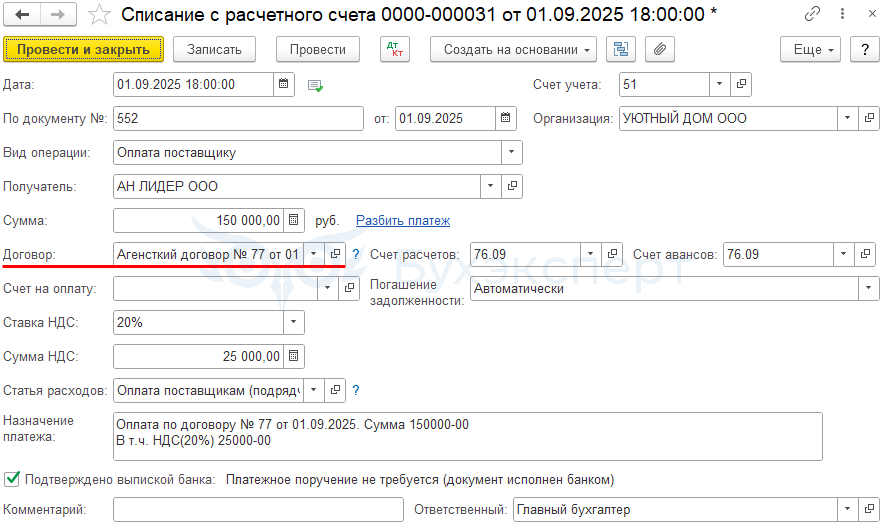Expand Счет учета dropdown
The image size is (882, 528).
point(719,84)
